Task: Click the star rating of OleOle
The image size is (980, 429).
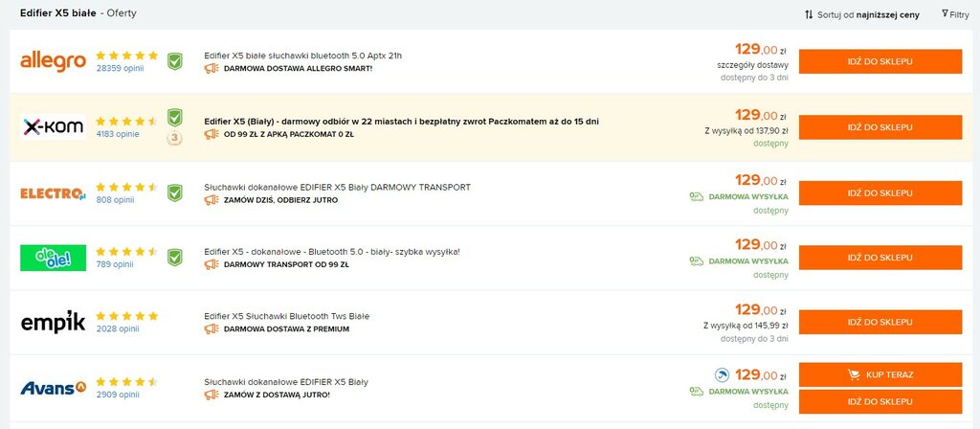Action: pyautogui.click(x=127, y=252)
